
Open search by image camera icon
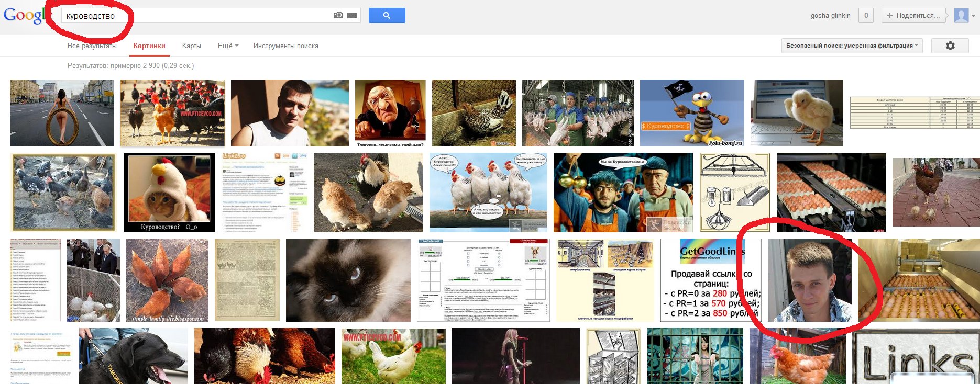[x=338, y=15]
